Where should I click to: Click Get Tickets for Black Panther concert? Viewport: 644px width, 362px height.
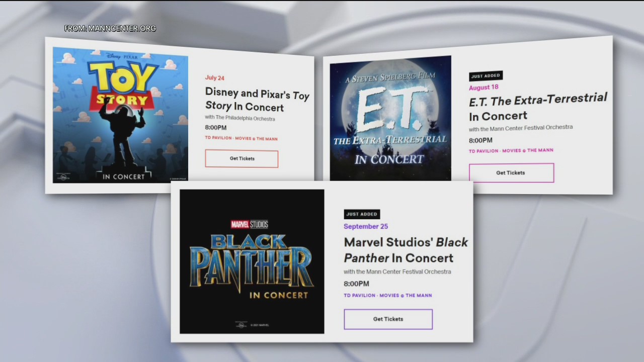tap(388, 319)
